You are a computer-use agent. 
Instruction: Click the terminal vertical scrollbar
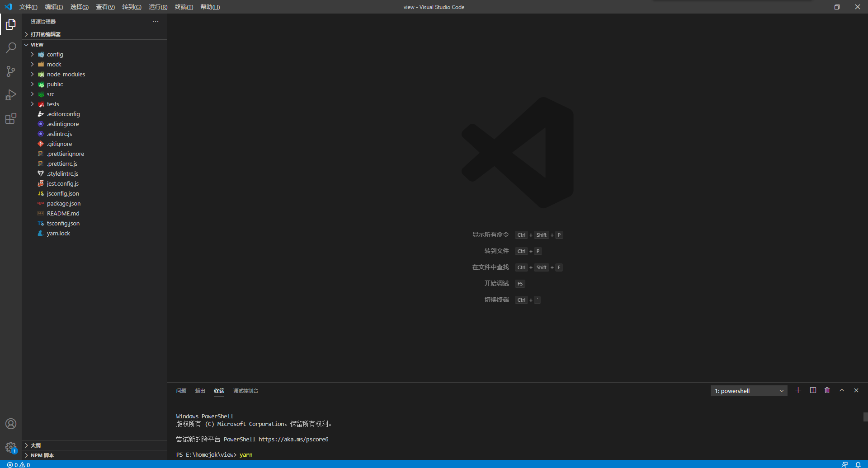(x=865, y=417)
